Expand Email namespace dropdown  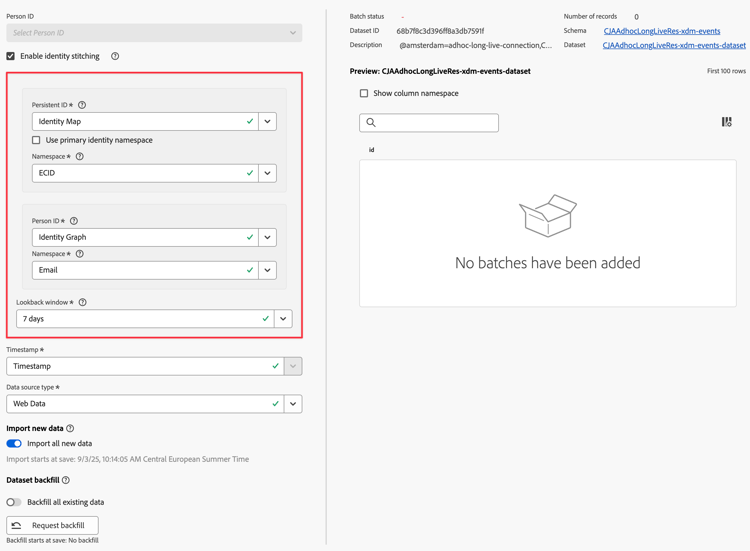(267, 270)
